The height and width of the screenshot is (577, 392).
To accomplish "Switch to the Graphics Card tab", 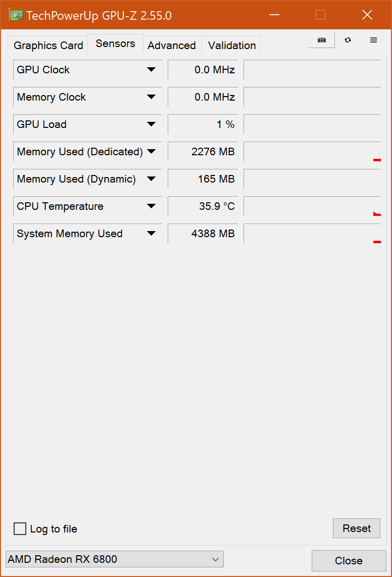I will [48, 46].
